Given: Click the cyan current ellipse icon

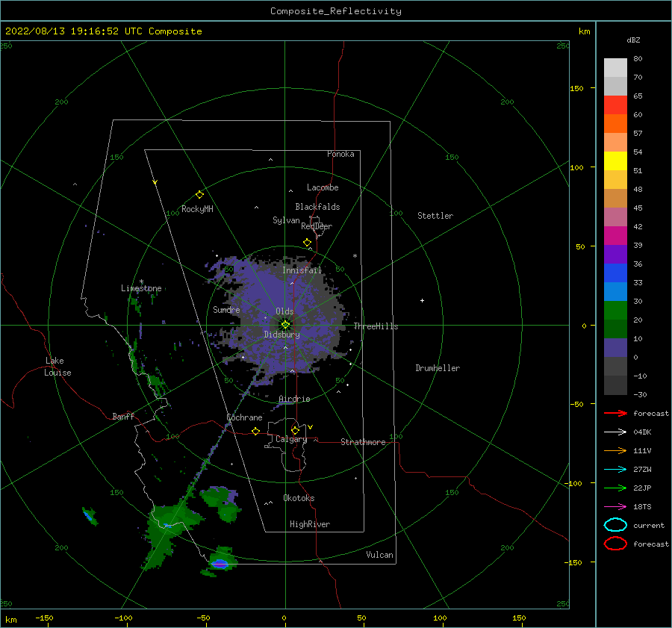Looking at the screenshot, I should (615, 525).
